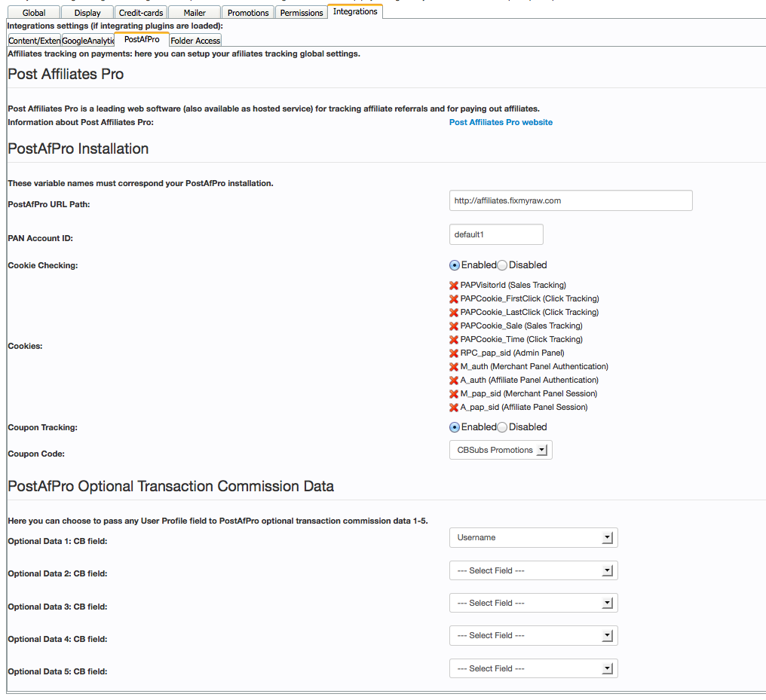
Task: Click the 'PostAfPro URL Path:' label
Action: tap(49, 204)
